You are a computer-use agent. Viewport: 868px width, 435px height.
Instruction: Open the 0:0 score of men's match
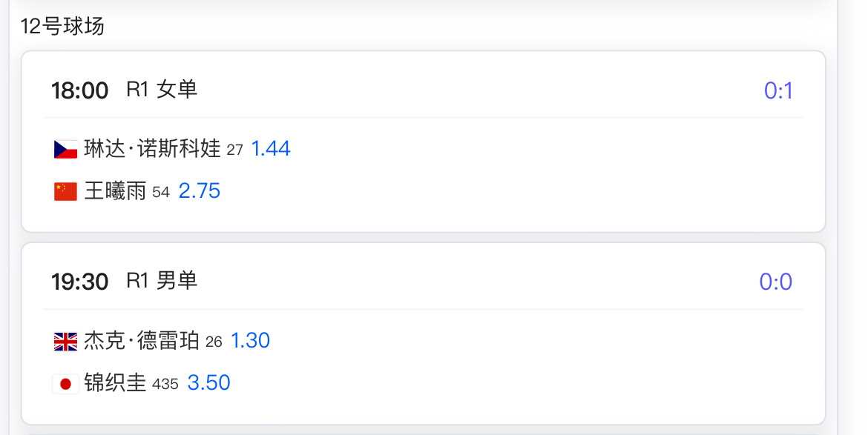tap(775, 282)
